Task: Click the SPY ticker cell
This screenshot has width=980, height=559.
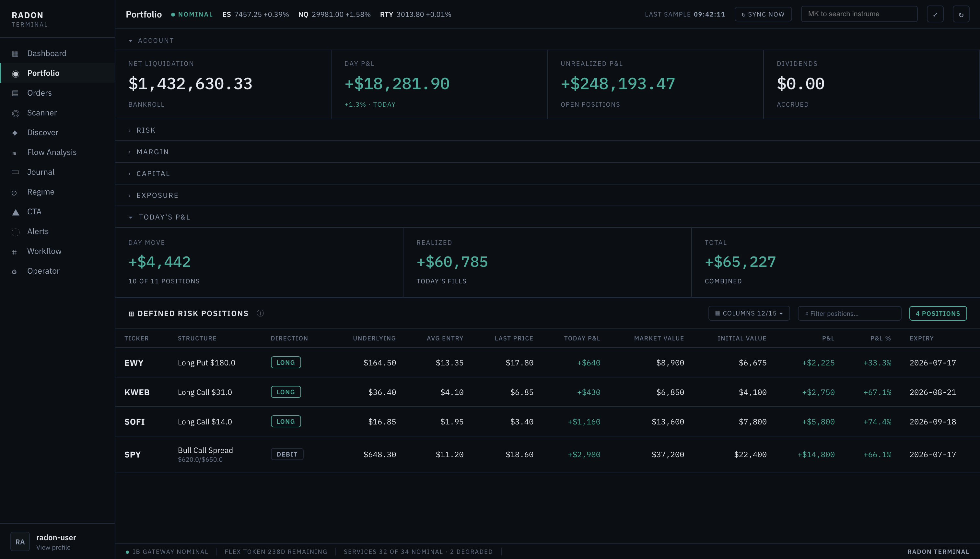Action: pyautogui.click(x=133, y=455)
